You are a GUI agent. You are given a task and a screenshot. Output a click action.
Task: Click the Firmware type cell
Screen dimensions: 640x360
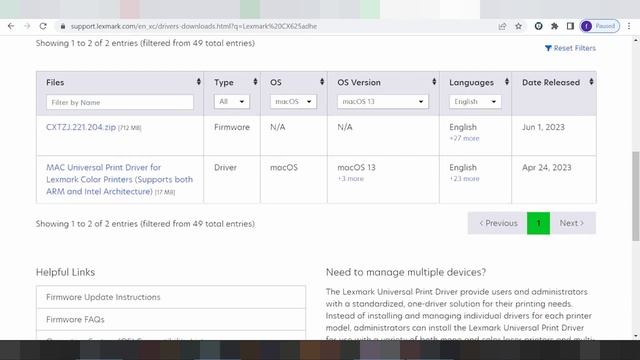coord(232,127)
